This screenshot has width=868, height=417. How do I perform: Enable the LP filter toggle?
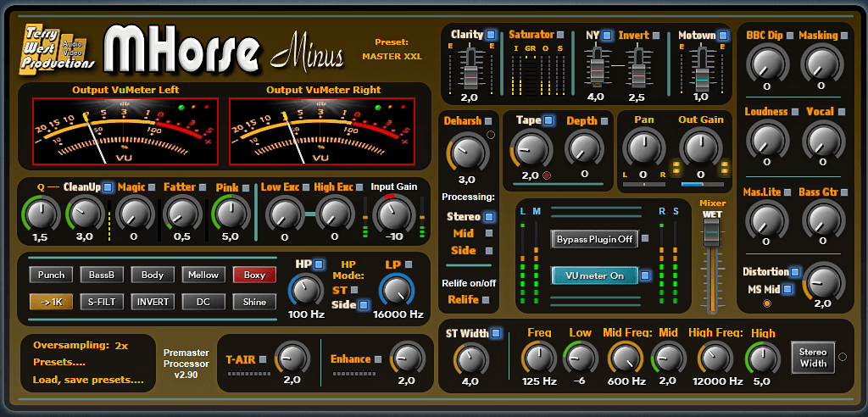[409, 264]
